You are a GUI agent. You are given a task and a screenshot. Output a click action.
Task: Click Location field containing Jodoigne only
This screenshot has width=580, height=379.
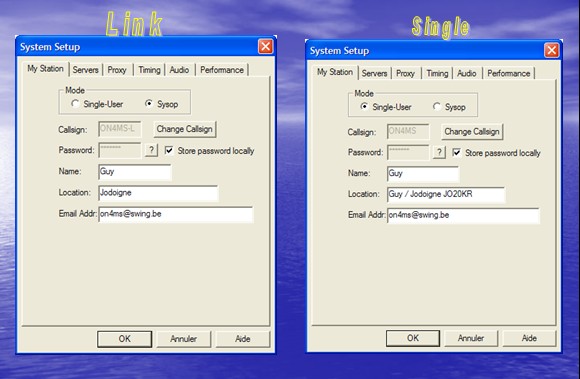158,193
